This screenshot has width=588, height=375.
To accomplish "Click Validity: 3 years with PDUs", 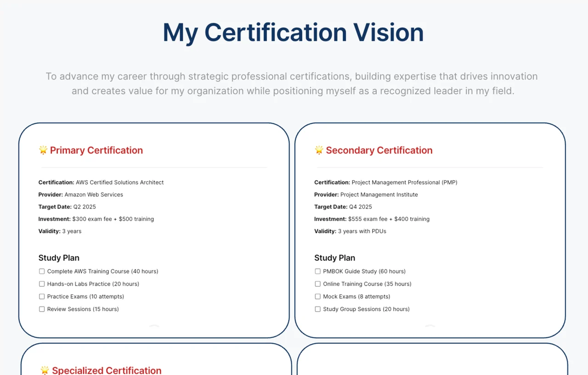I will tap(351, 231).
